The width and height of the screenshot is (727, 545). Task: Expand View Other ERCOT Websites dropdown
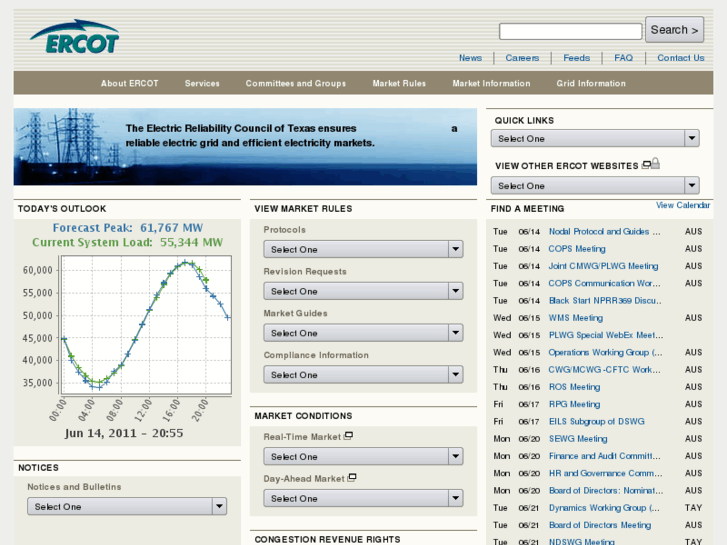coord(595,186)
